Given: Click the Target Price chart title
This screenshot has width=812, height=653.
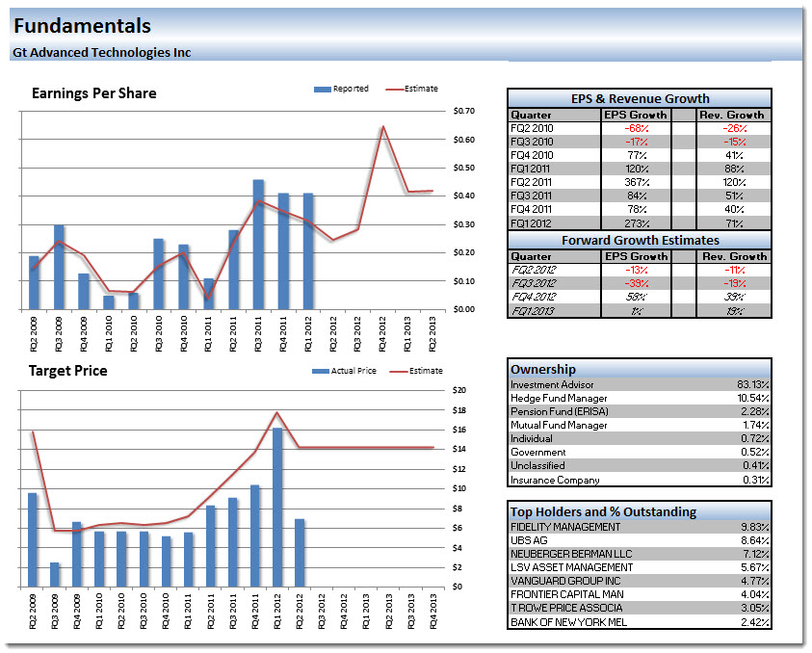Looking at the screenshot, I should tap(67, 371).
